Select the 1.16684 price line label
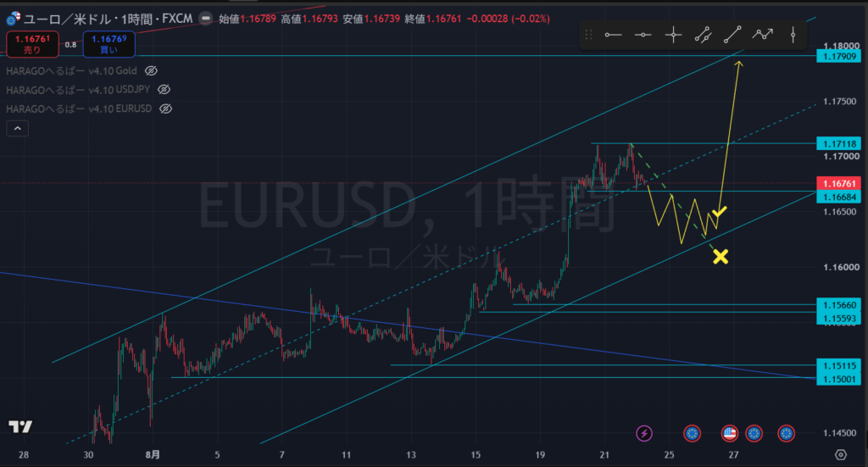The height and width of the screenshot is (467, 868). click(x=838, y=197)
